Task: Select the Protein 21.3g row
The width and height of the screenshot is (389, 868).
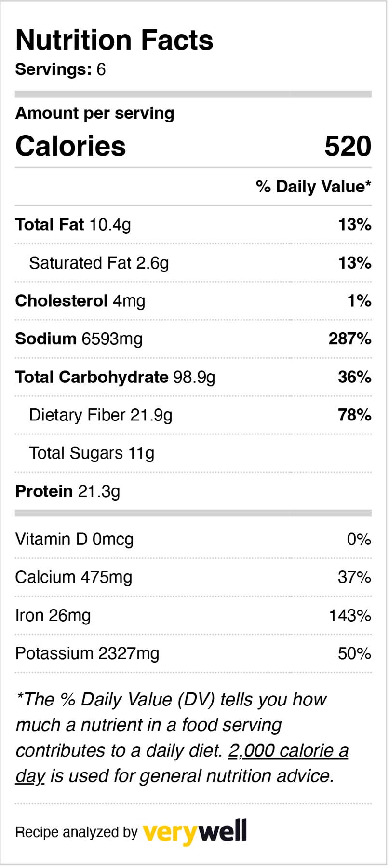Action: pyautogui.click(x=67, y=491)
